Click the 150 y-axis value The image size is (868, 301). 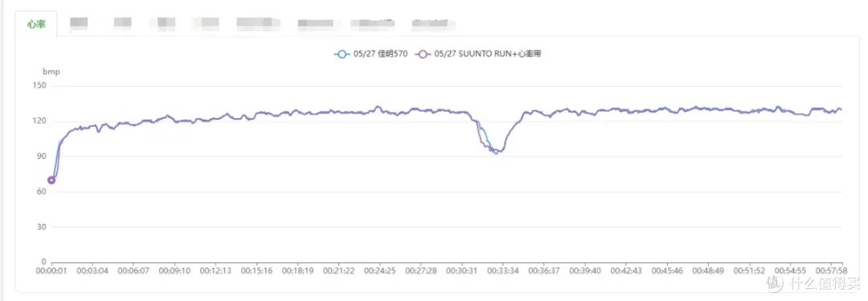[40, 86]
